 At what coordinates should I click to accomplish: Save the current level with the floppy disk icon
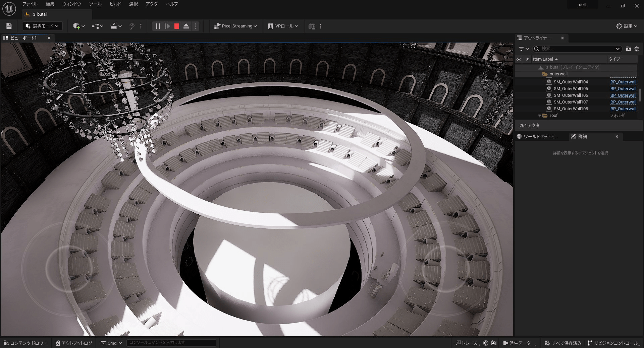pyautogui.click(x=9, y=26)
